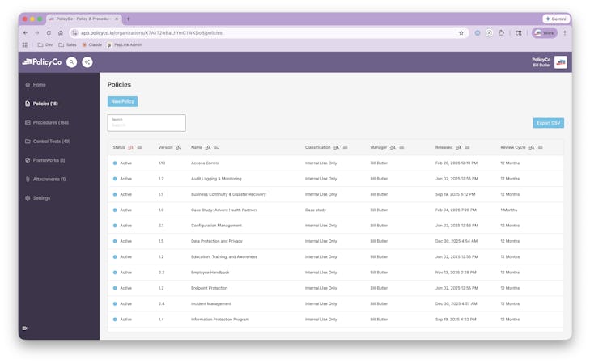
Task: Click the browser back arrow
Action: [x=26, y=33]
